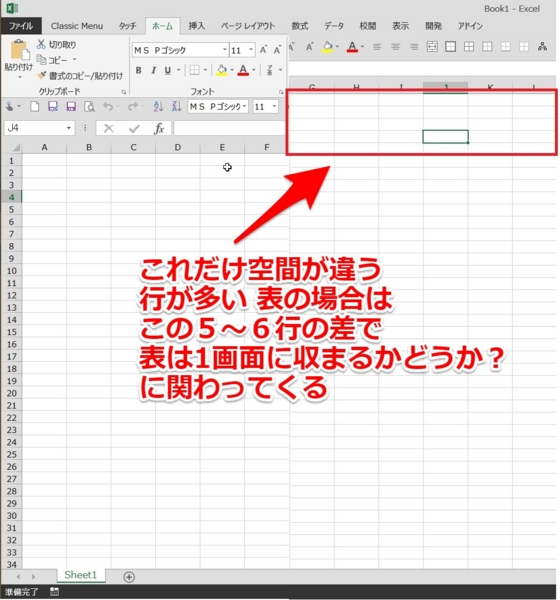
Task: Open the ribbon font name MS Pゴシック dropdown
Action: tap(225, 50)
